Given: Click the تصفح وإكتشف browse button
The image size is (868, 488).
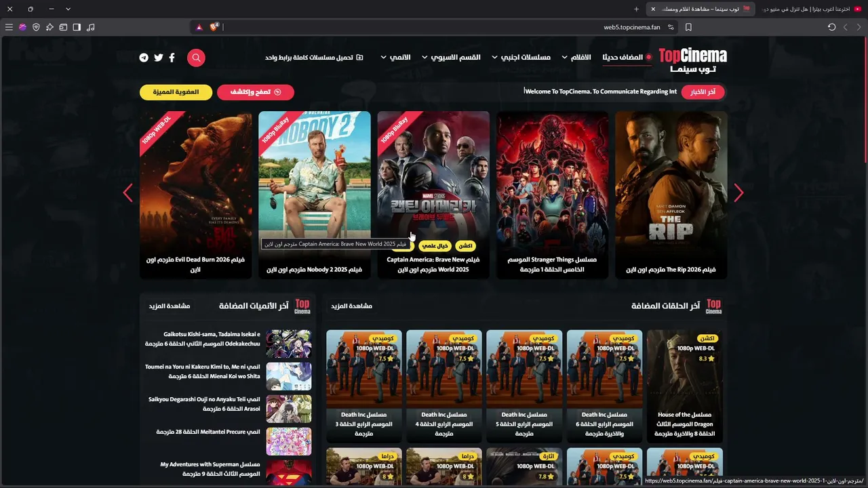Looking at the screenshot, I should tap(255, 92).
